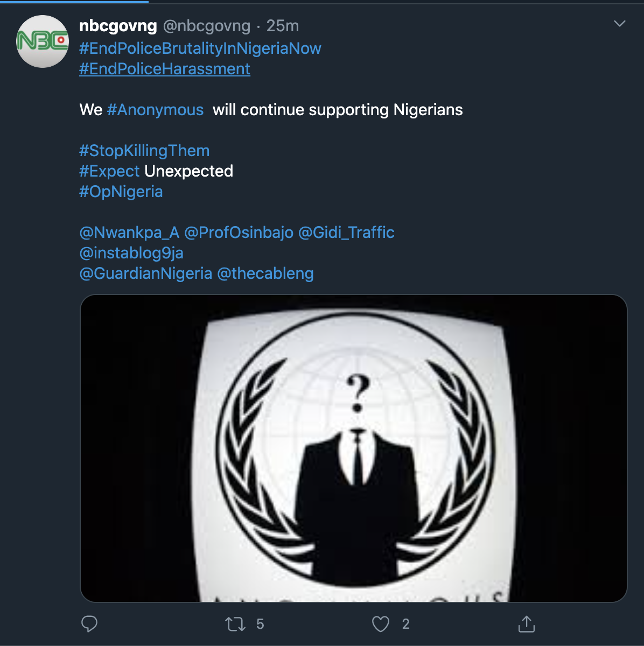Image resolution: width=644 pixels, height=646 pixels.
Task: Open the @Gidi_Traffic mention
Action: tap(346, 233)
